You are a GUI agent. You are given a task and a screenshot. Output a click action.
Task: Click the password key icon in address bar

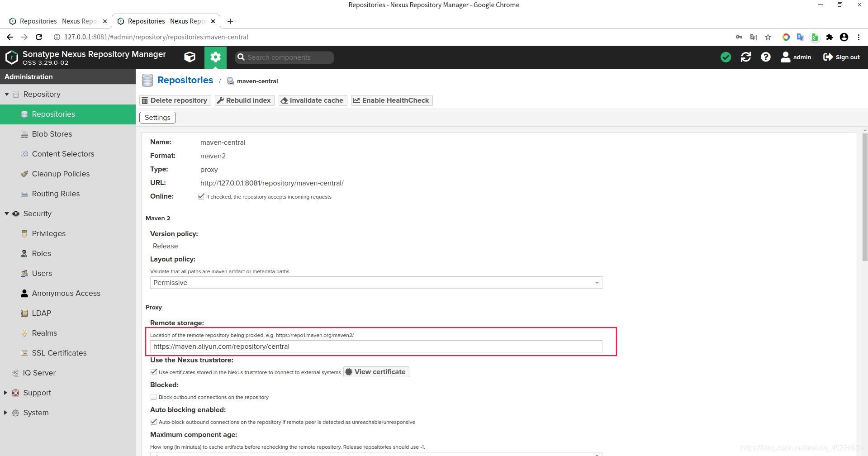click(739, 37)
